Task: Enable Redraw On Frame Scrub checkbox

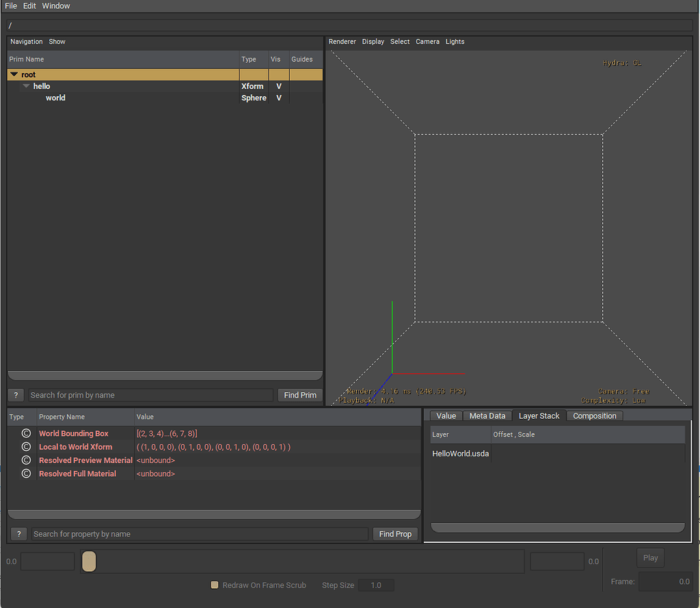Action: tap(215, 585)
